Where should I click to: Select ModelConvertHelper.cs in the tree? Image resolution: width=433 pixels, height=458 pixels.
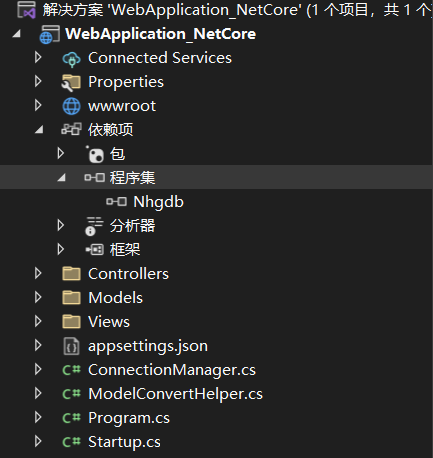tap(175, 394)
